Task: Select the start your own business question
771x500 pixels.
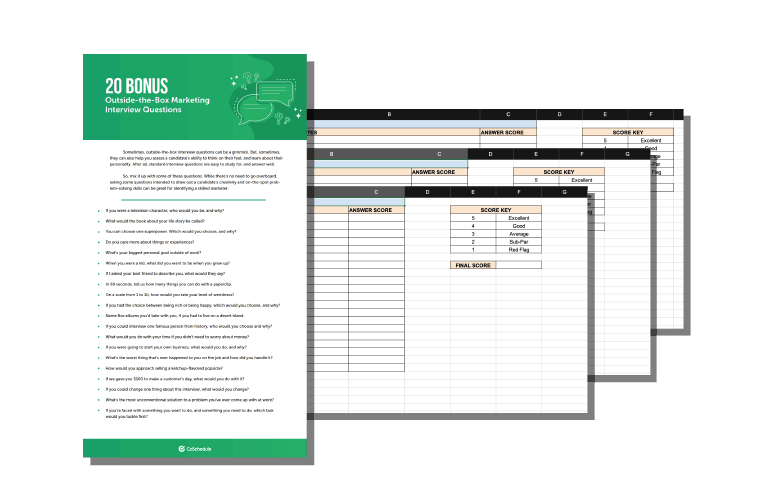Action: [x=176, y=348]
